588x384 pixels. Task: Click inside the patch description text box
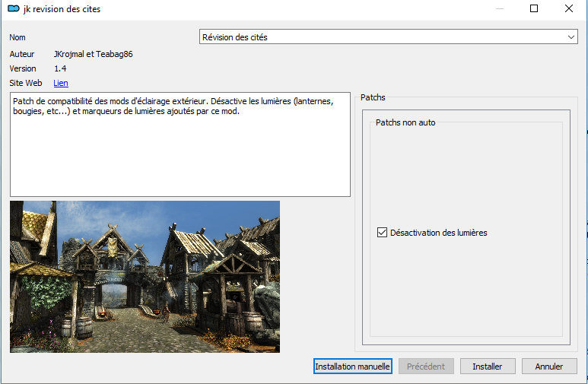(x=180, y=144)
